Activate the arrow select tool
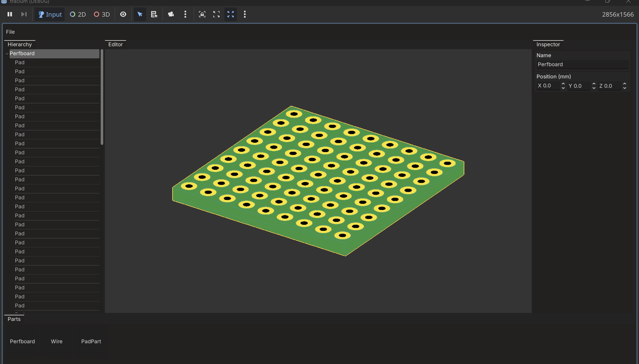 tap(140, 14)
